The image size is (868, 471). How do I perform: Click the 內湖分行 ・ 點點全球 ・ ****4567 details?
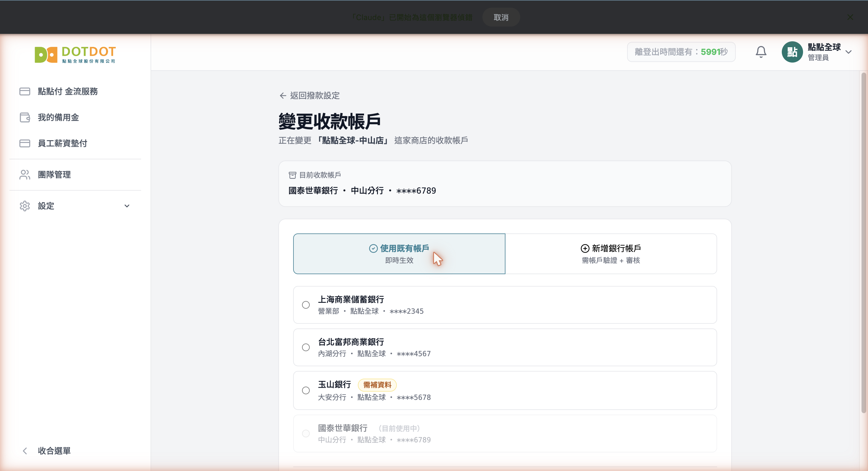coord(374,354)
